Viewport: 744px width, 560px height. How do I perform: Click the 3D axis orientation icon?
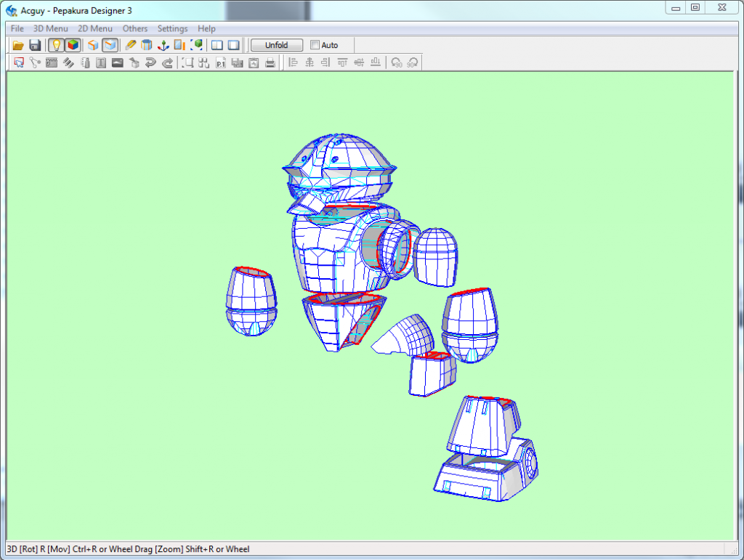[163, 45]
